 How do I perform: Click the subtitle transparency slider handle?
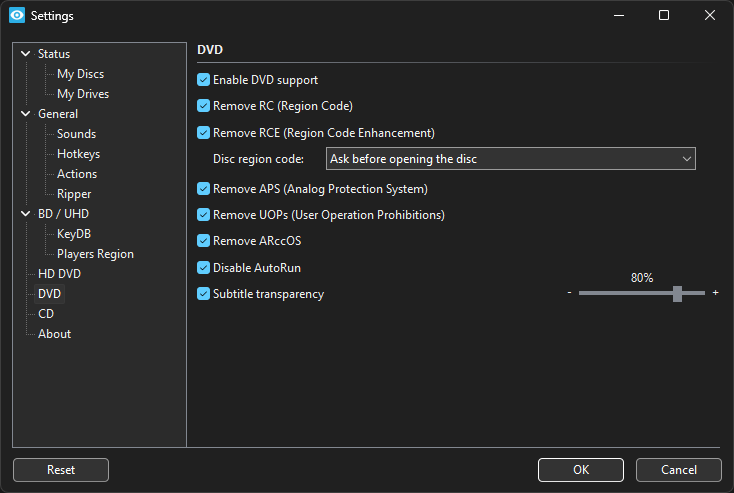click(677, 293)
